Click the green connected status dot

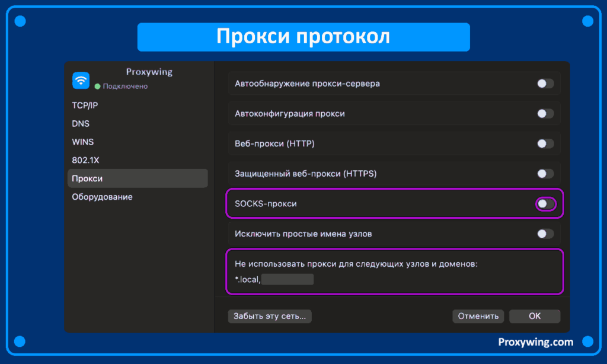click(x=98, y=87)
